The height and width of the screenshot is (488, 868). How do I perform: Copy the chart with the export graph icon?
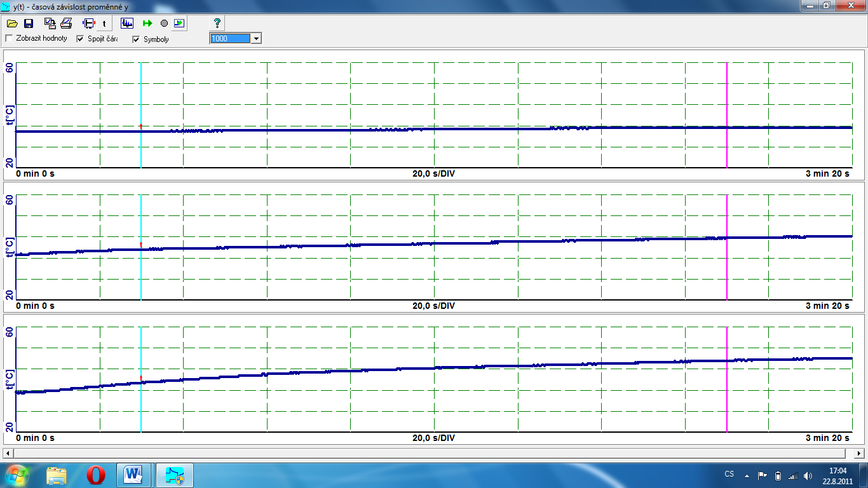point(50,24)
